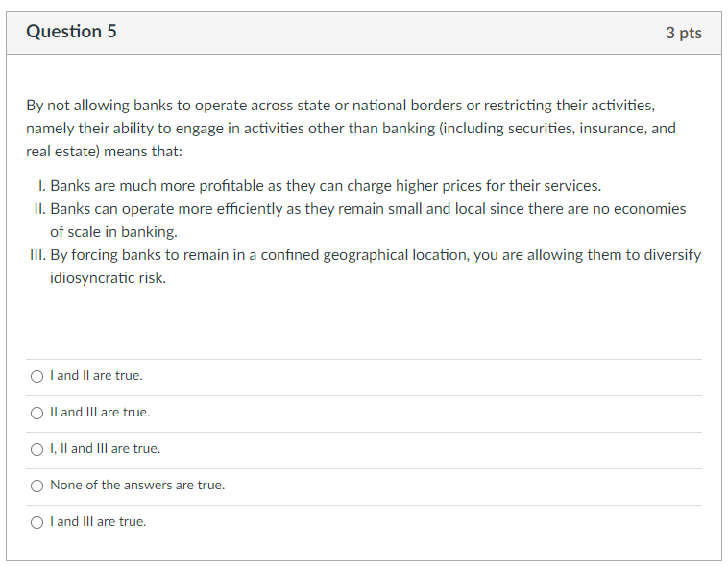Click statement I about banks being more profitable
Image resolution: width=728 pixels, height=570 pixels.
click(x=325, y=185)
